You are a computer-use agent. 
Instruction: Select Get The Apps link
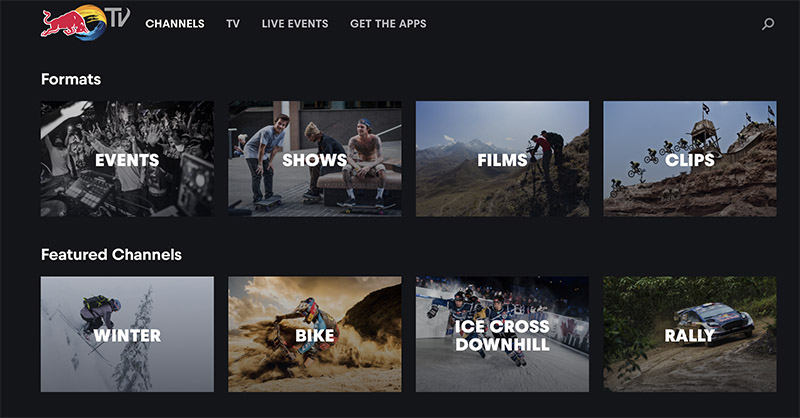click(x=388, y=23)
